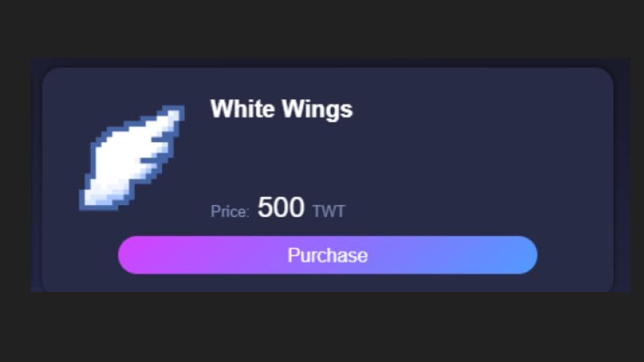Select the white feathered wing image
This screenshot has width=644, height=362.
tap(131, 158)
